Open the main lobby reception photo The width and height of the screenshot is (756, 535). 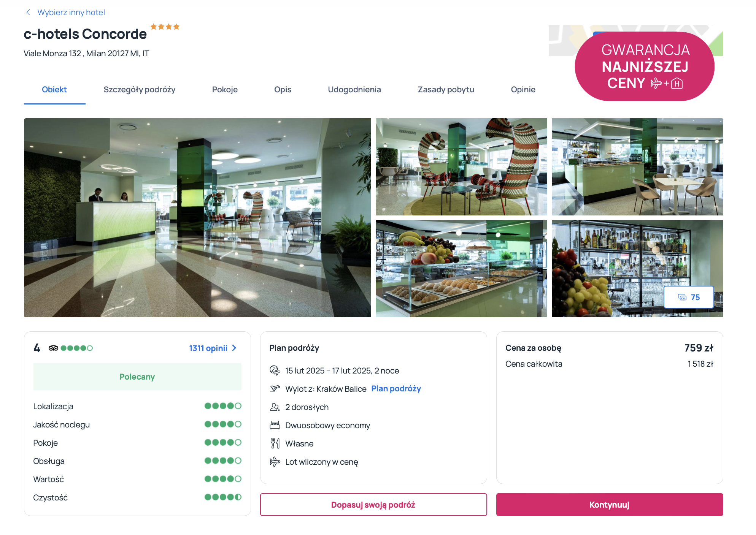(197, 218)
